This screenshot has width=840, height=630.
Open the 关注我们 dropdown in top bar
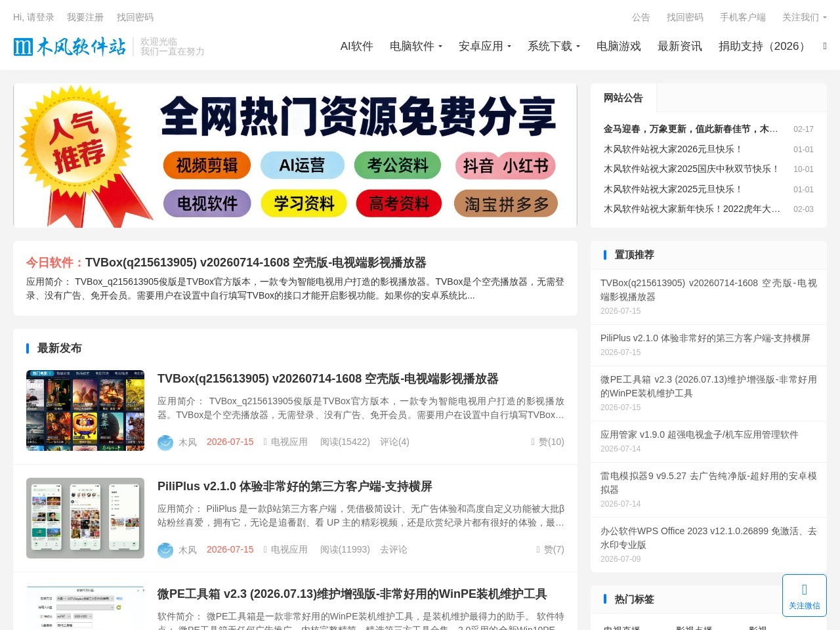(805, 17)
